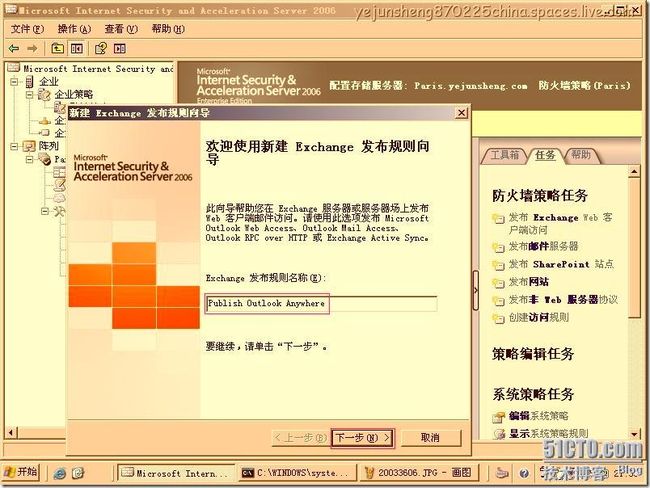This screenshot has width=650, height=488.
Task: Click icon beside 显示系统策略规则
Action: click(499, 434)
